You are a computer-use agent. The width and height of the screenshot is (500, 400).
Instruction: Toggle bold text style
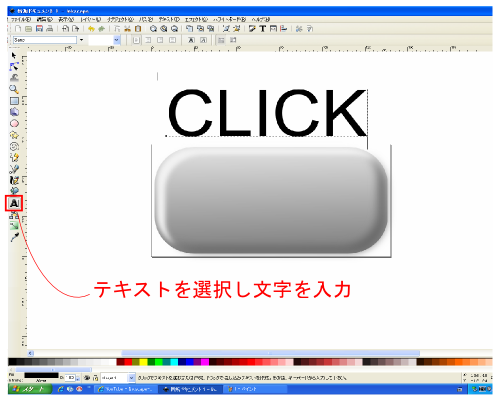click(x=191, y=40)
